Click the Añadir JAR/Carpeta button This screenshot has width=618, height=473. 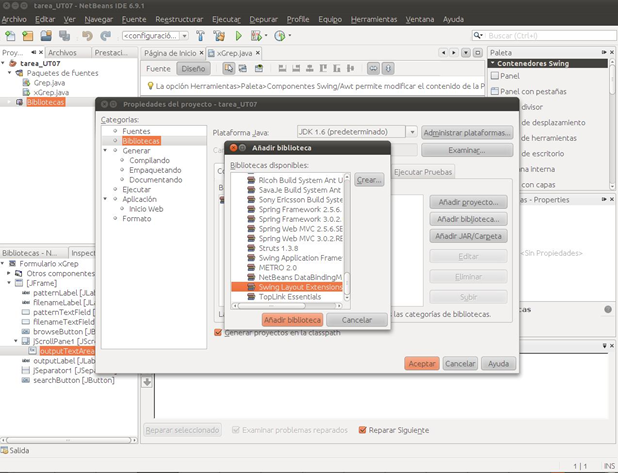[468, 236]
